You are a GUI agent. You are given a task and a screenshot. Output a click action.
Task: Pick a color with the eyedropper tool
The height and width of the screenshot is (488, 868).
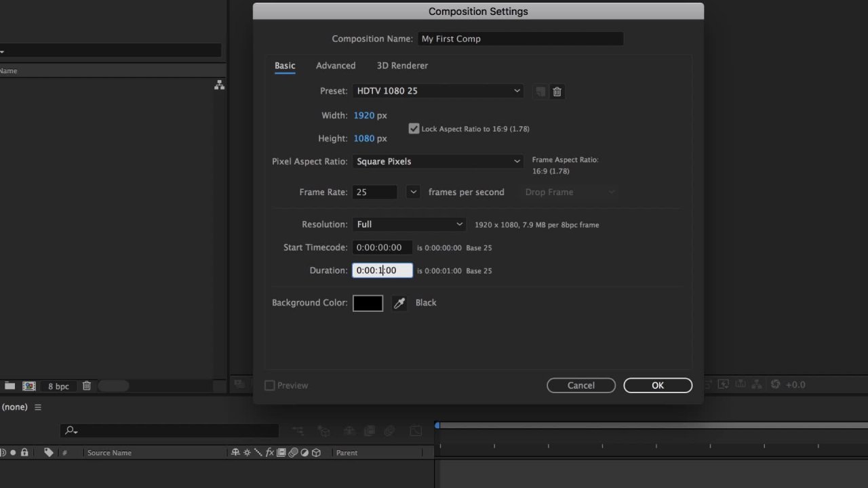click(399, 303)
